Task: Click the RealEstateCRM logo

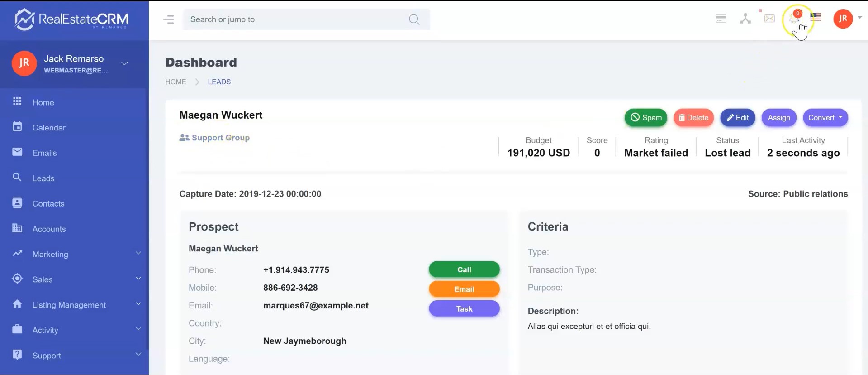Action: pyautogui.click(x=71, y=19)
